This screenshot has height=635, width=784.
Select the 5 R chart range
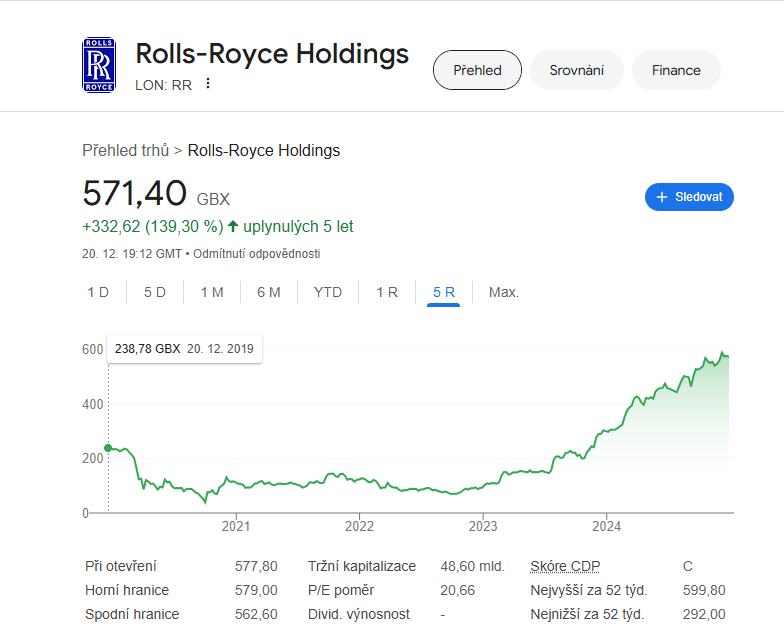[x=444, y=292]
